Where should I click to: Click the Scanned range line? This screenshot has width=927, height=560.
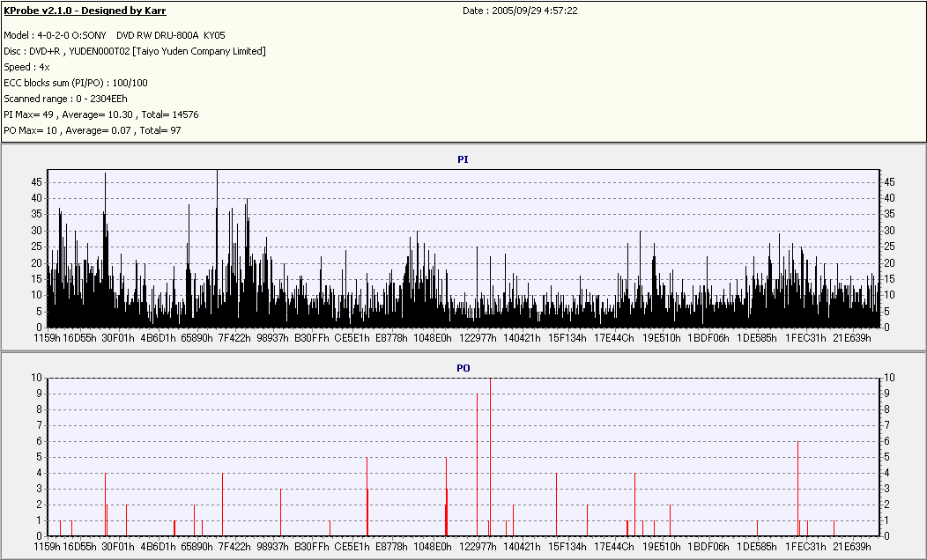point(65,99)
